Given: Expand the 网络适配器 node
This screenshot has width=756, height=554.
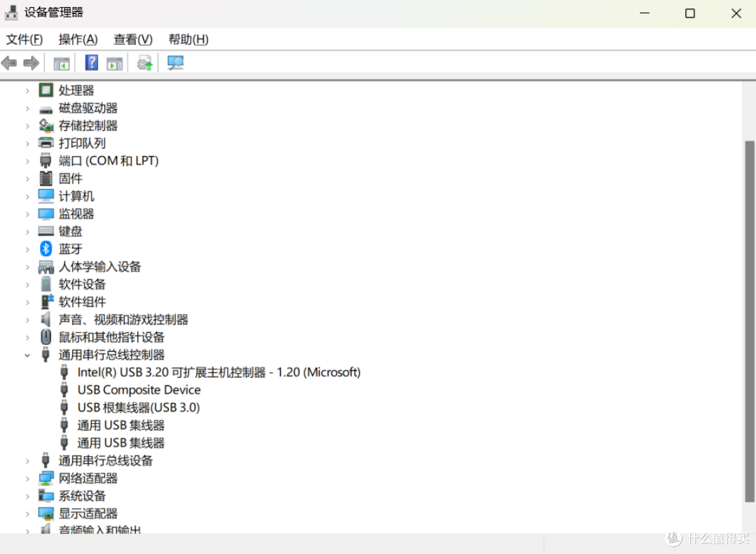Looking at the screenshot, I should (27, 478).
